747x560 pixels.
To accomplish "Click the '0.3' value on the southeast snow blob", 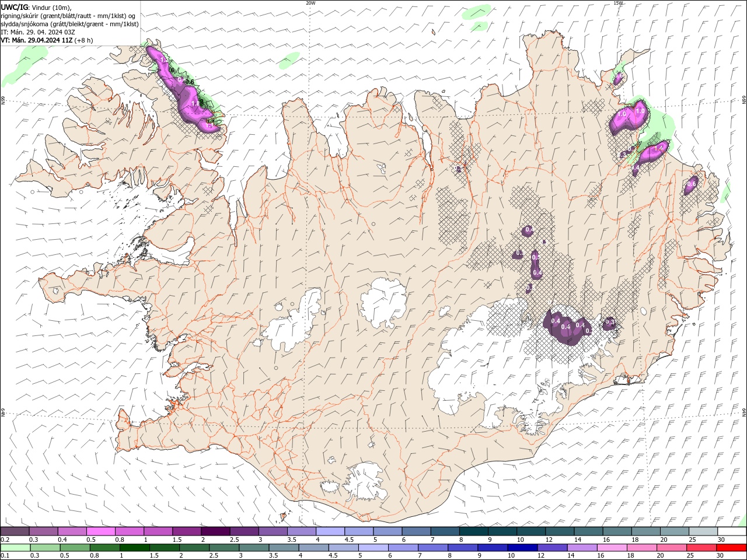I will coord(610,322).
